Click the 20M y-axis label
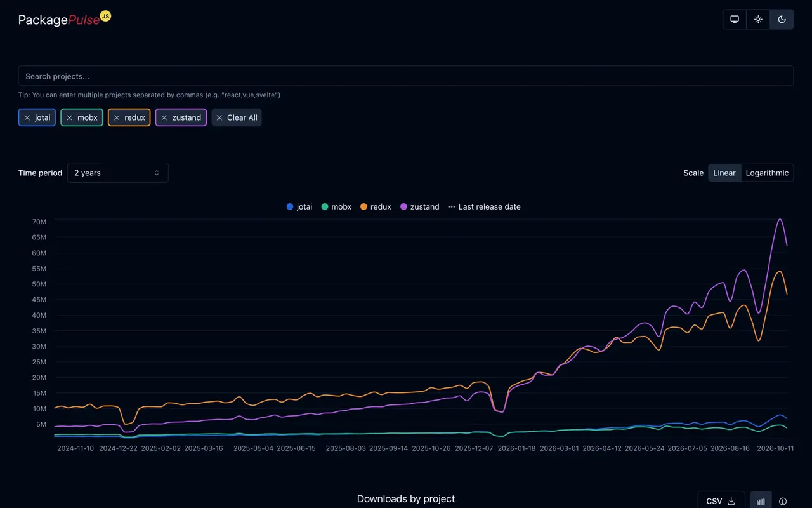 [39, 377]
